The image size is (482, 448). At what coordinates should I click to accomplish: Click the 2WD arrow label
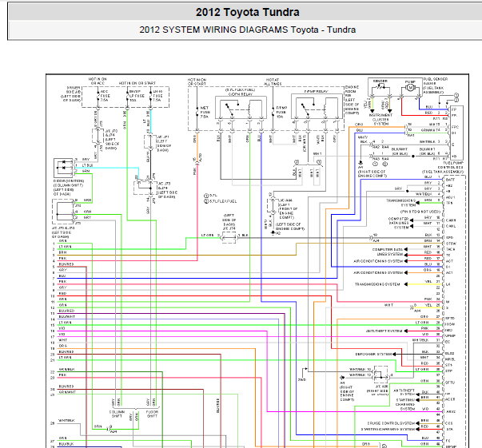click(302, 380)
